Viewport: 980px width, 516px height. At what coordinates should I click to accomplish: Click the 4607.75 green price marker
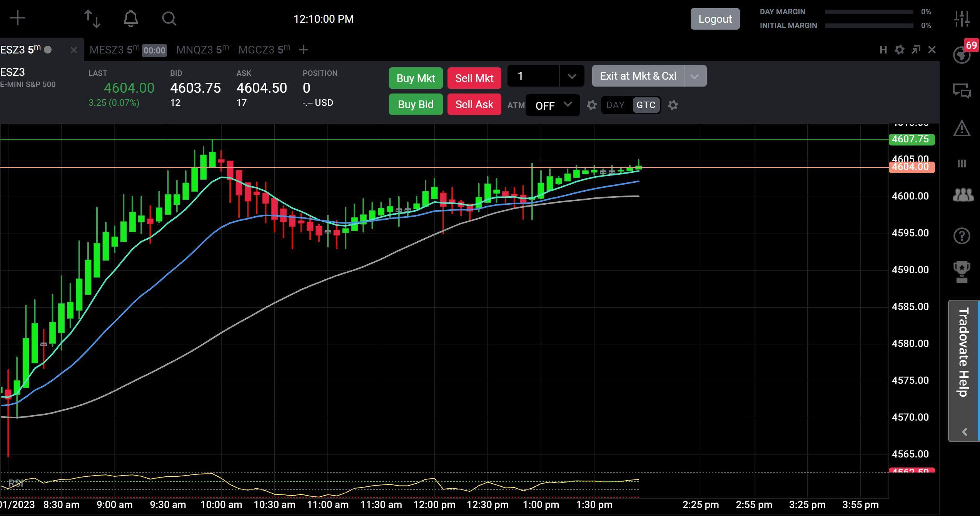point(911,139)
